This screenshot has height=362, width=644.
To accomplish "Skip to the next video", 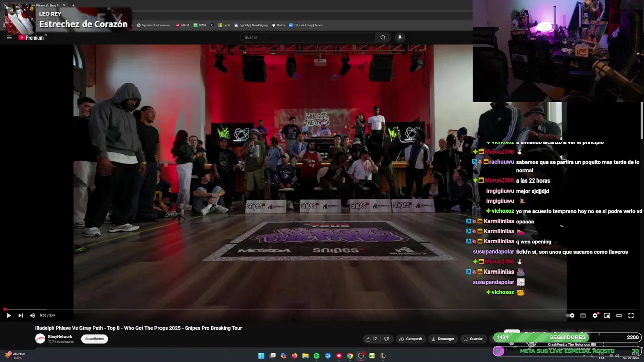I will point(20,316).
